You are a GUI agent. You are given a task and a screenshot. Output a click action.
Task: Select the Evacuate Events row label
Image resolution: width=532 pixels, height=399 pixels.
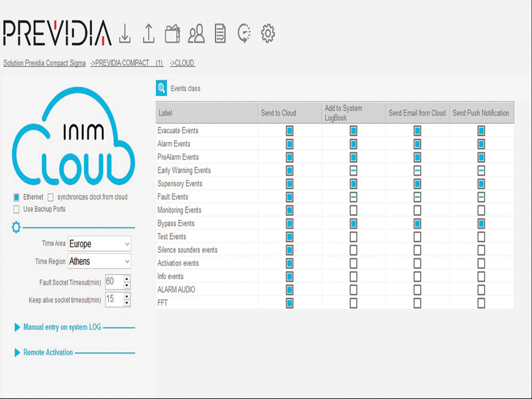pos(178,131)
